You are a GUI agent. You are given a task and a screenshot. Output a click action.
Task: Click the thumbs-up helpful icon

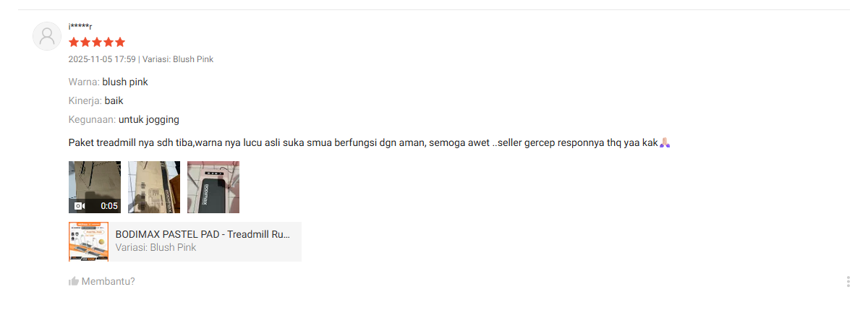coord(73,281)
